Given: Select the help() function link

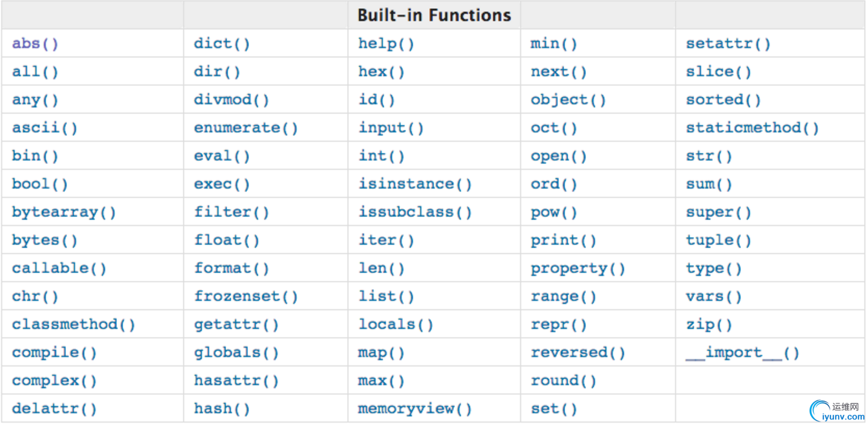Looking at the screenshot, I should (x=386, y=44).
